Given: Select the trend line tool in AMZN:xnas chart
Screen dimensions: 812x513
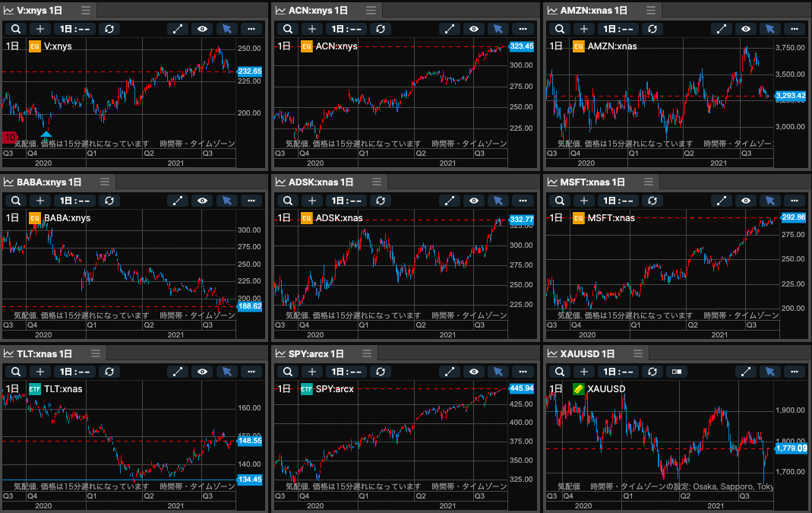Looking at the screenshot, I should click(x=722, y=29).
